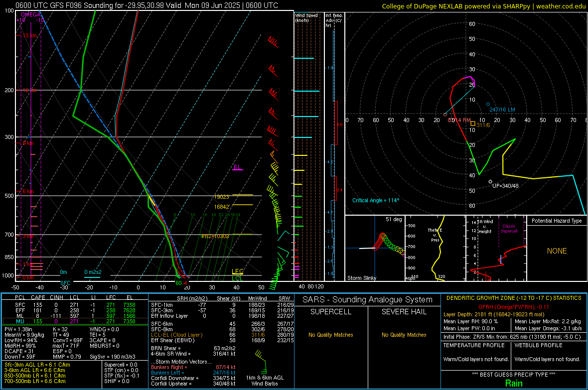Click the 16842' height label
The height and width of the screenshot is (390, 588).
[222, 207]
